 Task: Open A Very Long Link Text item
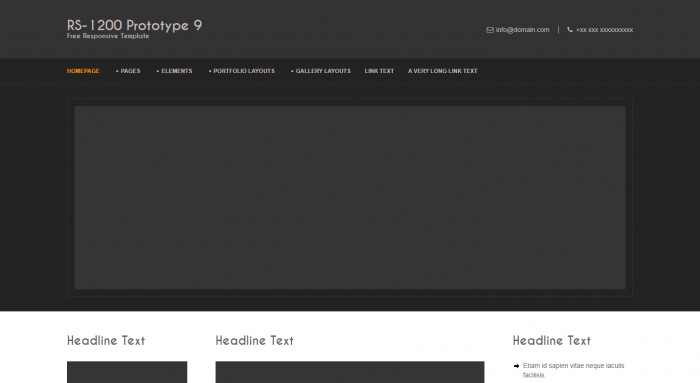coord(443,71)
